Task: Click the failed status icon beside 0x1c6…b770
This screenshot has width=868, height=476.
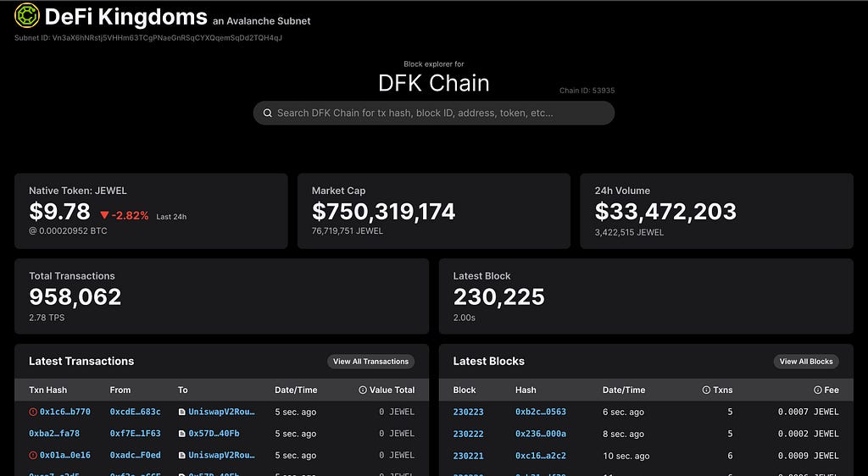Action: tap(33, 412)
